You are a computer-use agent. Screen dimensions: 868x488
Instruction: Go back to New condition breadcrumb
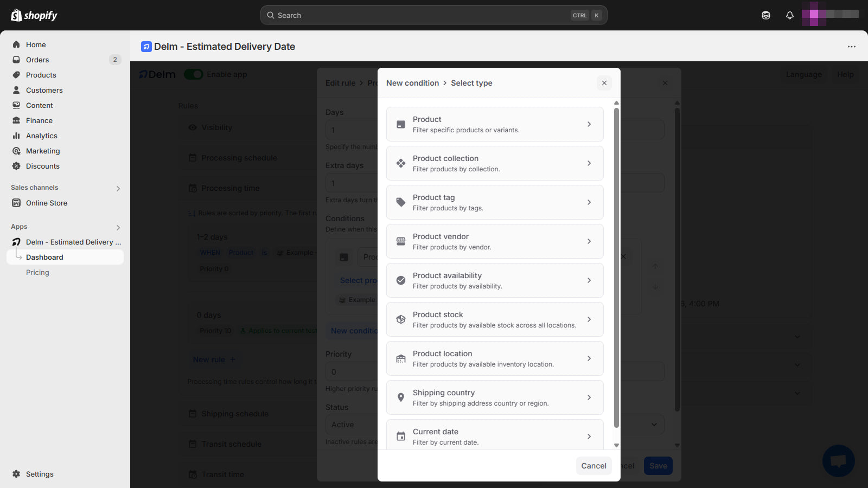pyautogui.click(x=412, y=83)
